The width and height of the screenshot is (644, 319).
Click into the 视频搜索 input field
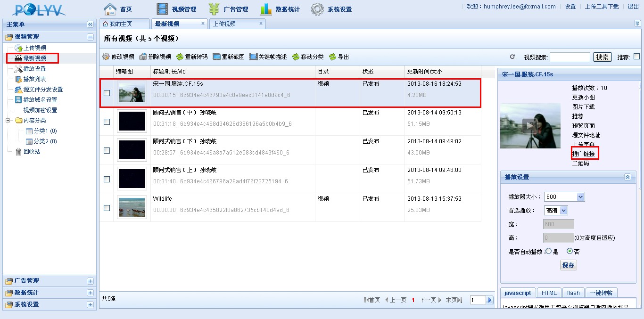[570, 57]
